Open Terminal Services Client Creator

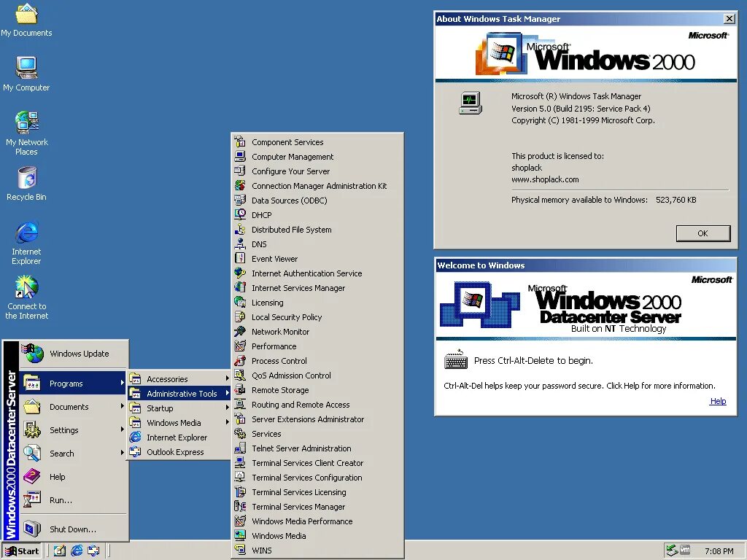(x=317, y=463)
